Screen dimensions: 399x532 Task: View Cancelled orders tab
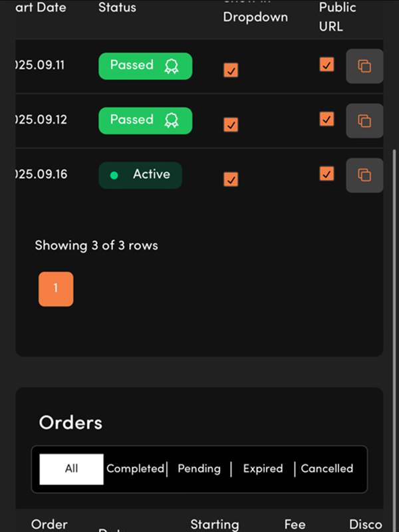(327, 469)
